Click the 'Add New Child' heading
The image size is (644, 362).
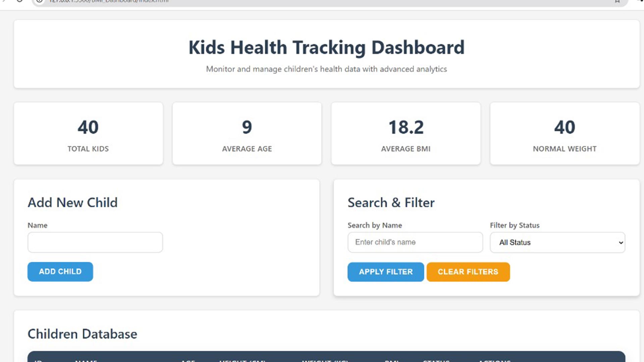(72, 202)
